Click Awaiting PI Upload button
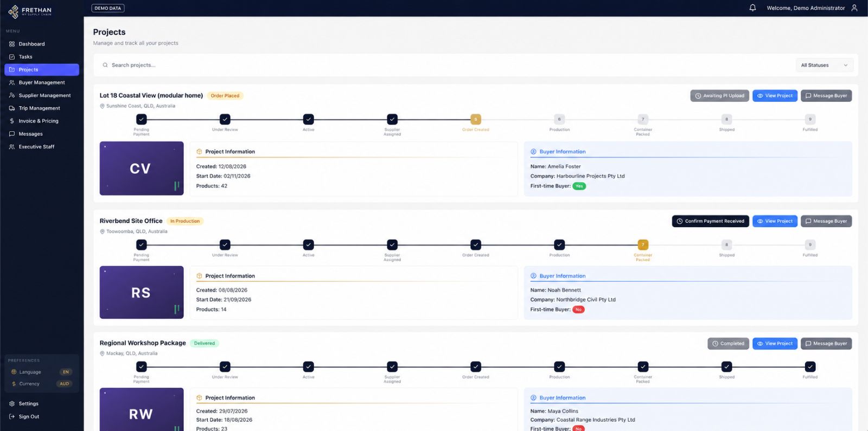Screen dimensions: 868x431 point(719,96)
